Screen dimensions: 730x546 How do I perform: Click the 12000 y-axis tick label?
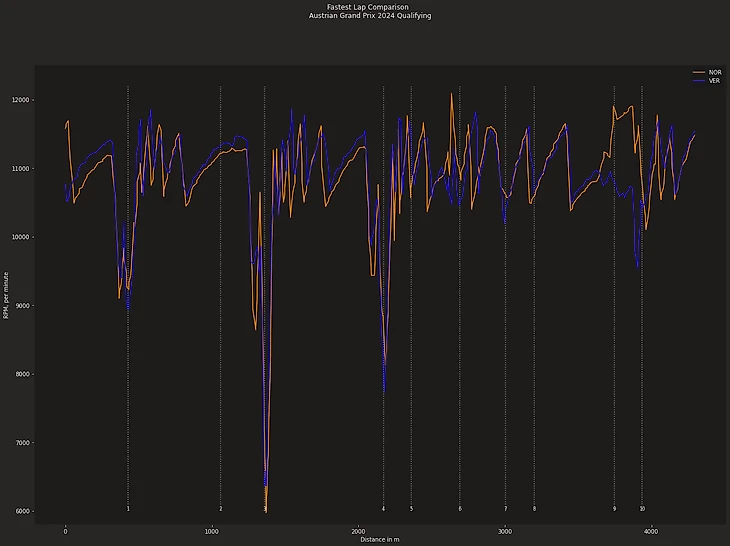[x=21, y=100]
